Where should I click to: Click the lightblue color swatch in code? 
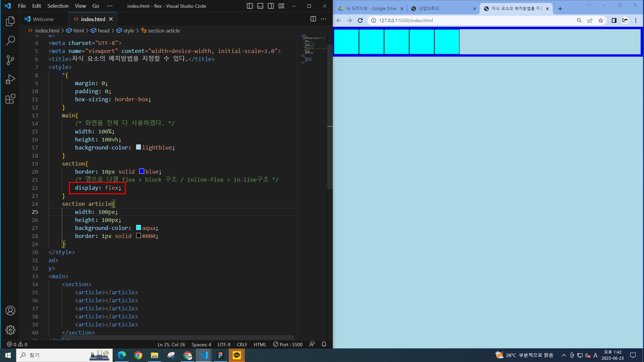coord(139,147)
